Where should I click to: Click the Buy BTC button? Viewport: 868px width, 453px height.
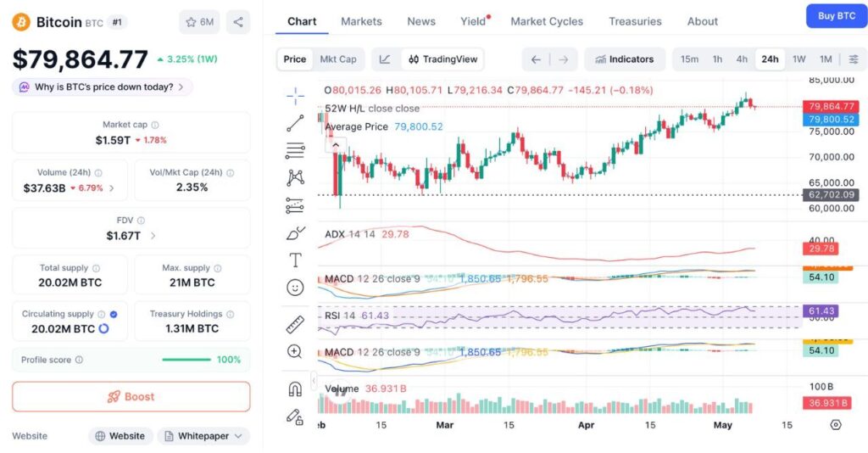coord(837,16)
